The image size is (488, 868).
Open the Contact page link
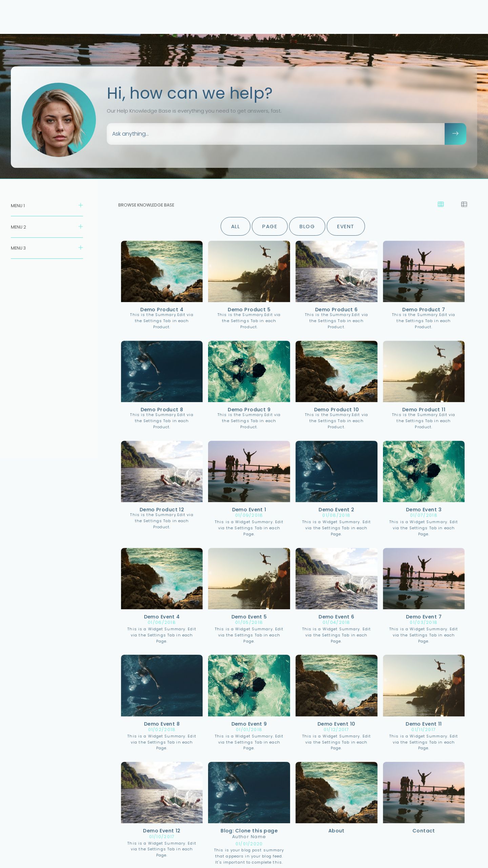click(x=423, y=830)
